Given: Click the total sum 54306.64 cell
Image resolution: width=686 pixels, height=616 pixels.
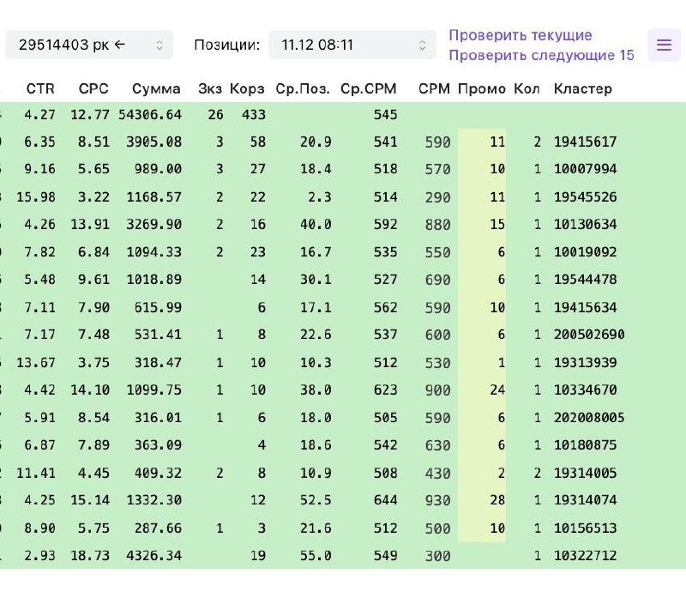Looking at the screenshot, I should click(x=150, y=115).
